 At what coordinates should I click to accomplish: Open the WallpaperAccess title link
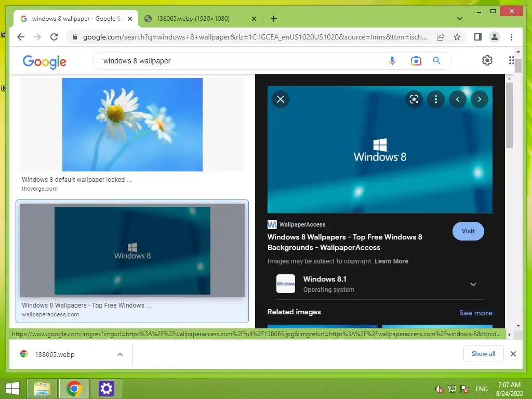point(345,242)
